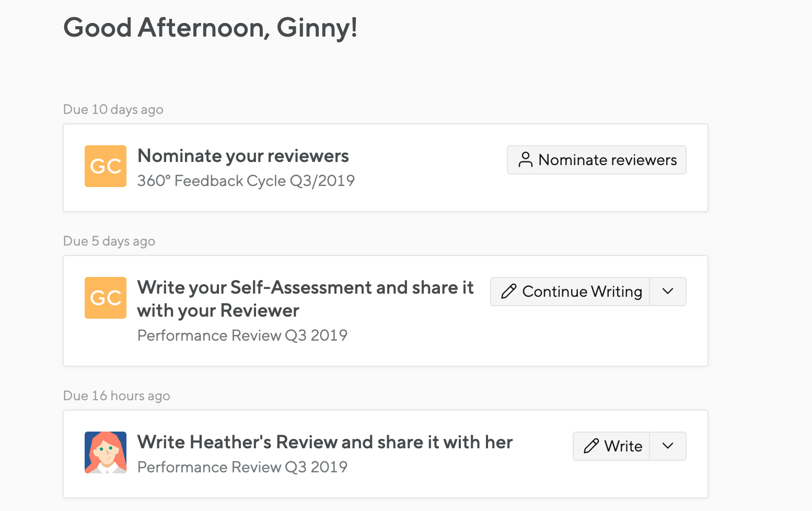
Task: Click Heather's avatar picture
Action: pyautogui.click(x=106, y=452)
